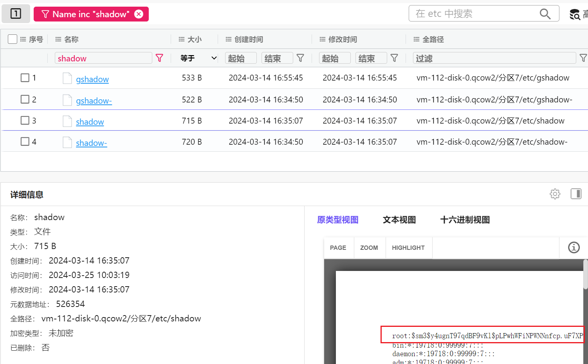Switch to the 文本视图 tab
The image size is (588, 364).
(399, 220)
